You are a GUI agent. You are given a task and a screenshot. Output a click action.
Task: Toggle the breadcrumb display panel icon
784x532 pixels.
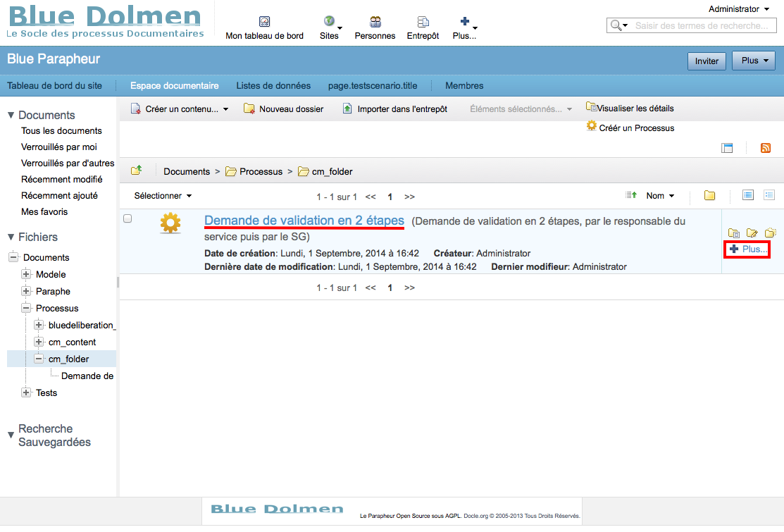(x=727, y=147)
